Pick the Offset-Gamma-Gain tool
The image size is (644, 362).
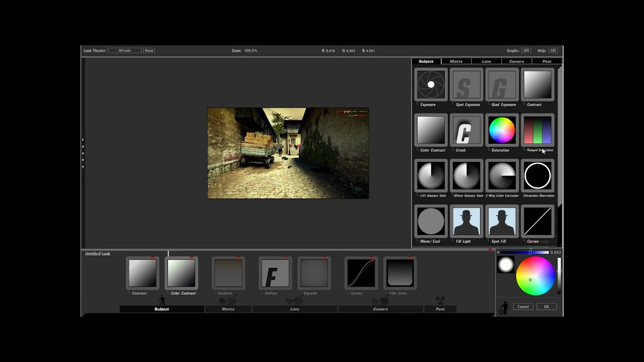(466, 176)
